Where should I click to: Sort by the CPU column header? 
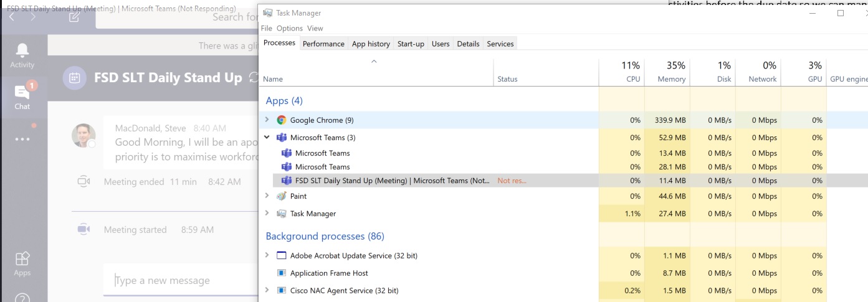click(622, 72)
